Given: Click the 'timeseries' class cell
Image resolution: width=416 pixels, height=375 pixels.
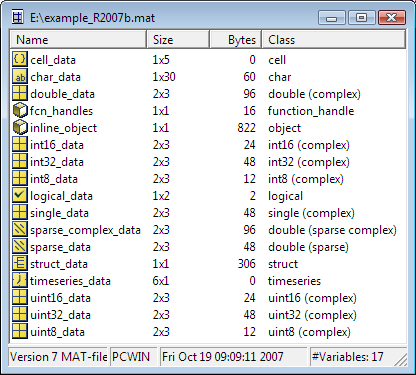Looking at the screenshot, I should coord(294,281).
